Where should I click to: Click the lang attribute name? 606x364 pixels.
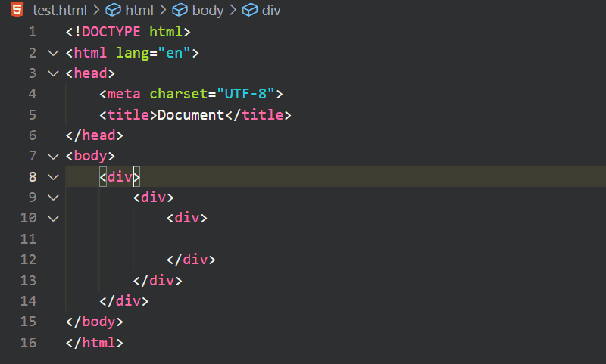tap(133, 53)
